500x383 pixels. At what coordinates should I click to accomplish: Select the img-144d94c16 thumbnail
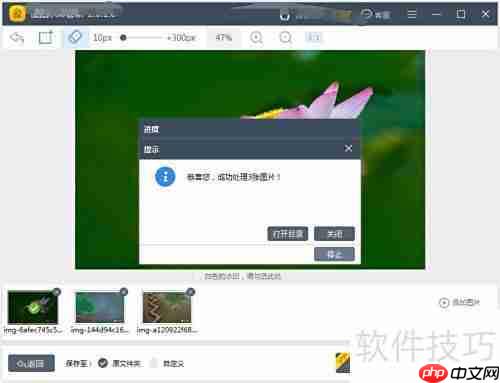pos(100,307)
